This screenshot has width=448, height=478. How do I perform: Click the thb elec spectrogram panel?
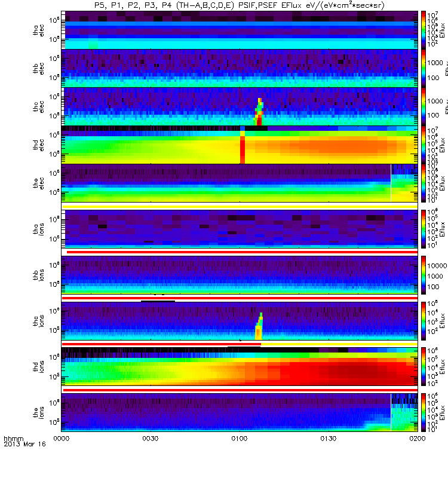click(x=240, y=68)
